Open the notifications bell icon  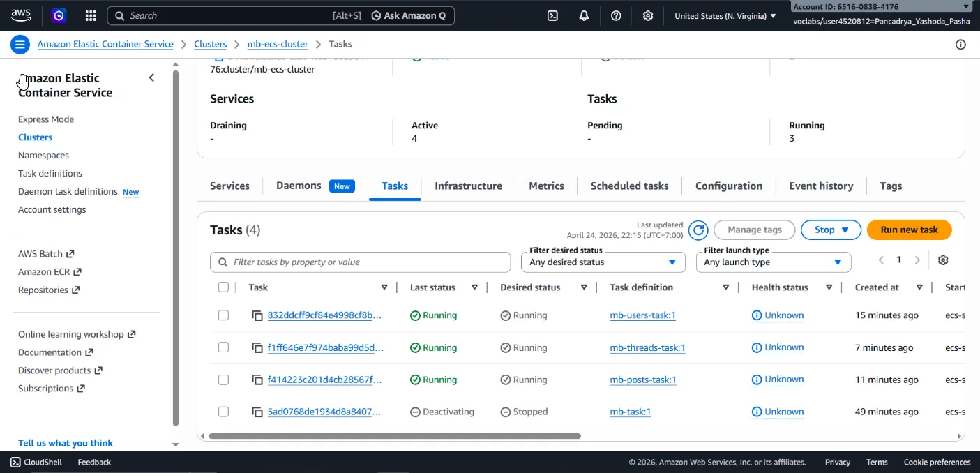[x=584, y=15]
